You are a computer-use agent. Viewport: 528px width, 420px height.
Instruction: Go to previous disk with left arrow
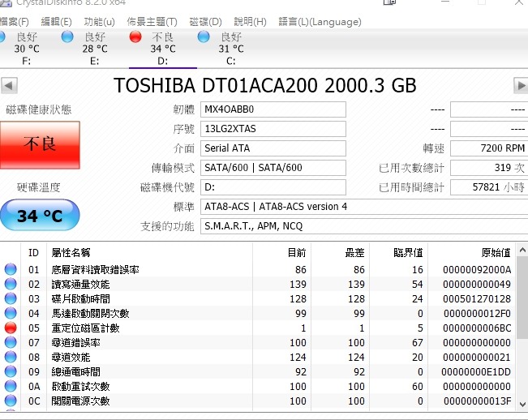9,85
